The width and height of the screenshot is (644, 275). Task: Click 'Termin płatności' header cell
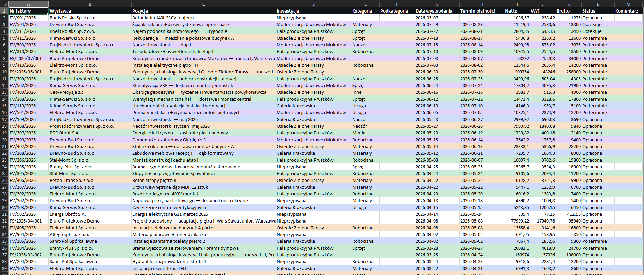click(482, 11)
